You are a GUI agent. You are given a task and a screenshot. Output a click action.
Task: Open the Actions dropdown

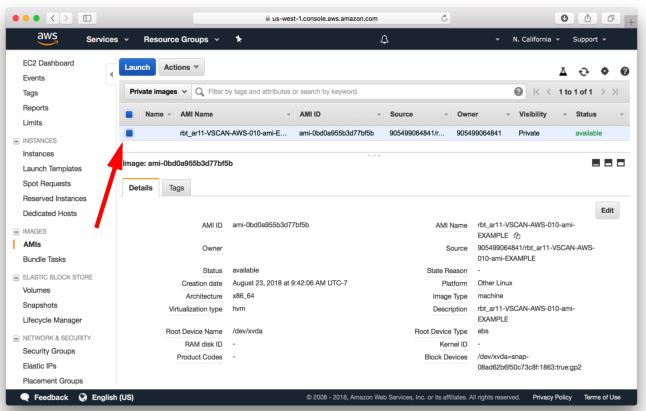pyautogui.click(x=181, y=67)
